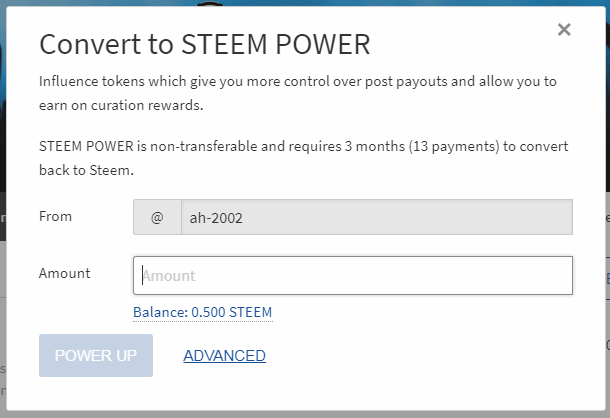Close the Convert to STEEM POWER dialog
The width and height of the screenshot is (610, 418).
(x=564, y=30)
